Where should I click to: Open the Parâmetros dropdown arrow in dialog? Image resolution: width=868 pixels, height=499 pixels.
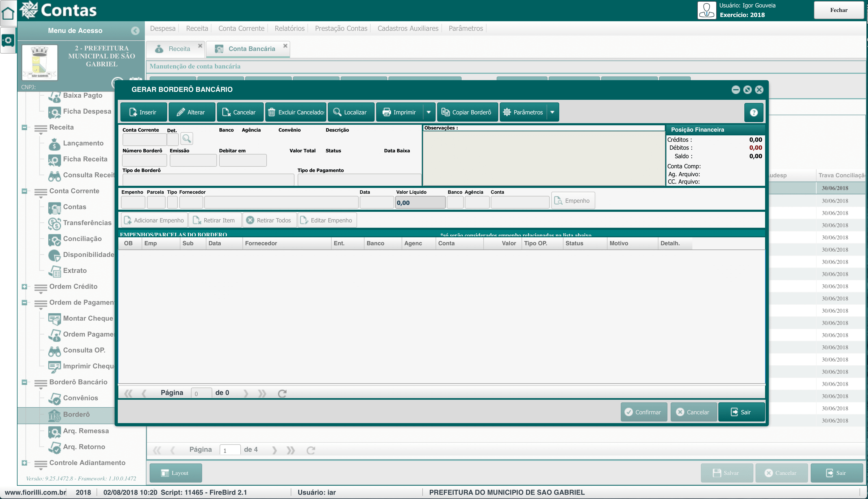click(x=552, y=112)
